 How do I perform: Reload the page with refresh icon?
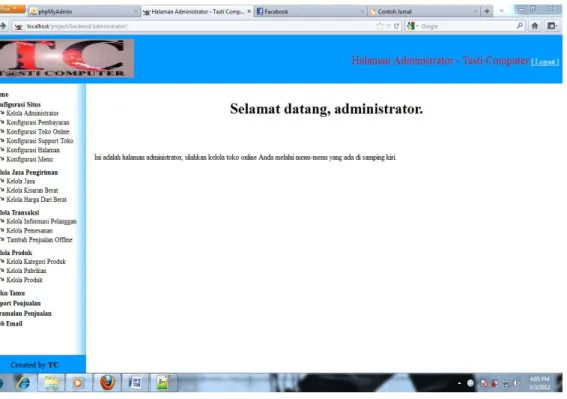[x=396, y=26]
